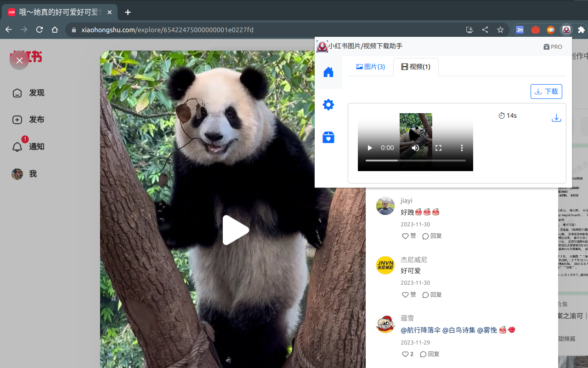Open the browser extensions puzzle menu
This screenshot has width=588, height=368.
tap(581, 29)
